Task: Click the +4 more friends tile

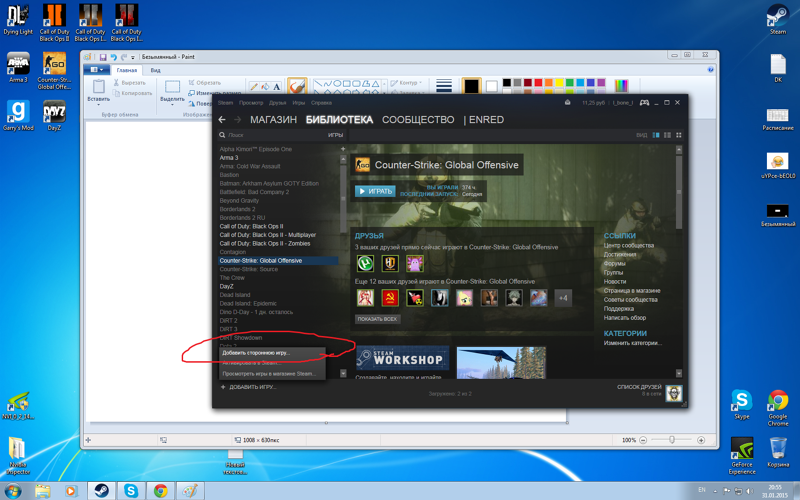Action: point(563,298)
